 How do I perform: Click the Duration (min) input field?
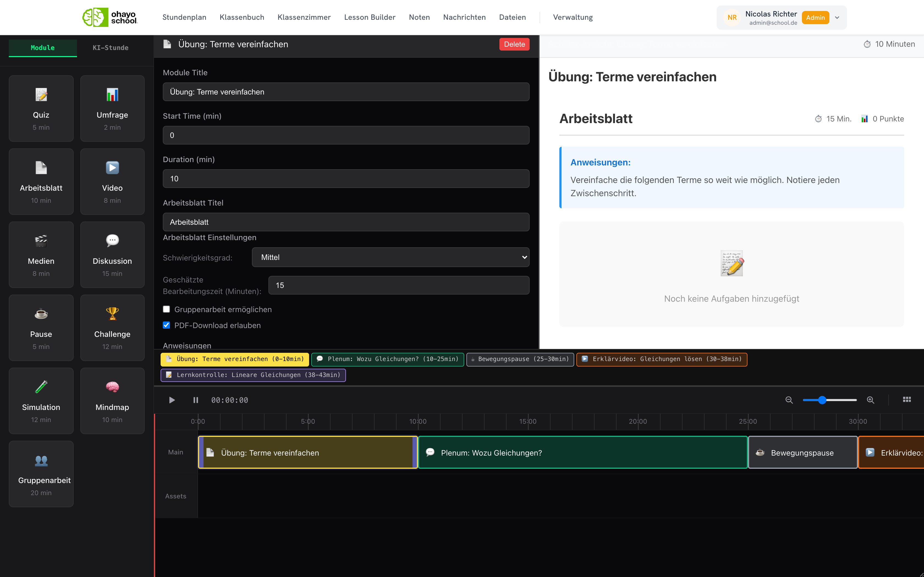pos(346,179)
